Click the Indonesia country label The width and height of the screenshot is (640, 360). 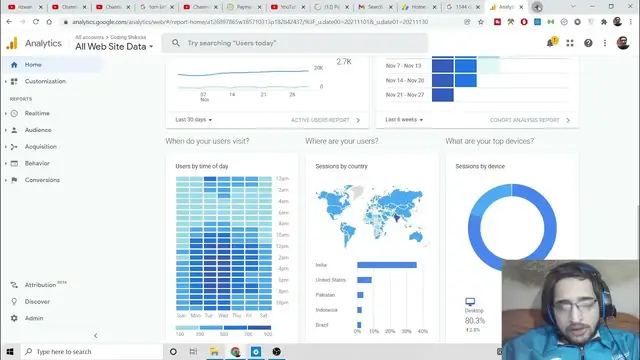coord(326,310)
